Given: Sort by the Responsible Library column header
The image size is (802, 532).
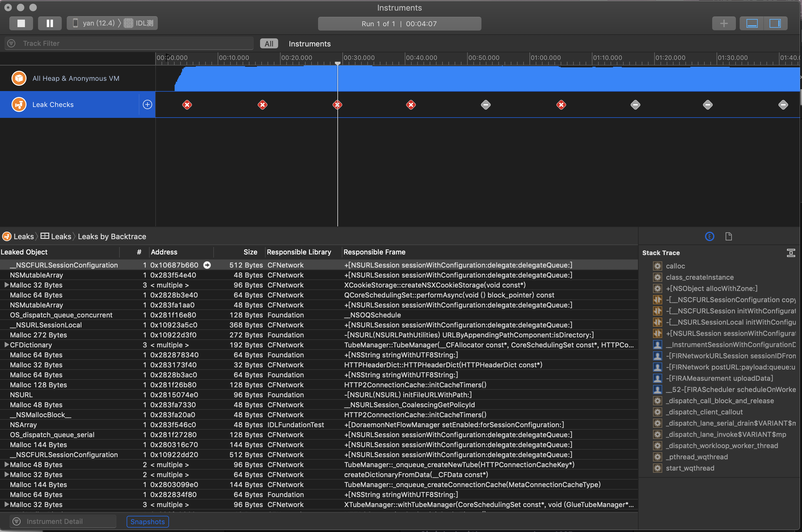Looking at the screenshot, I should tap(298, 252).
